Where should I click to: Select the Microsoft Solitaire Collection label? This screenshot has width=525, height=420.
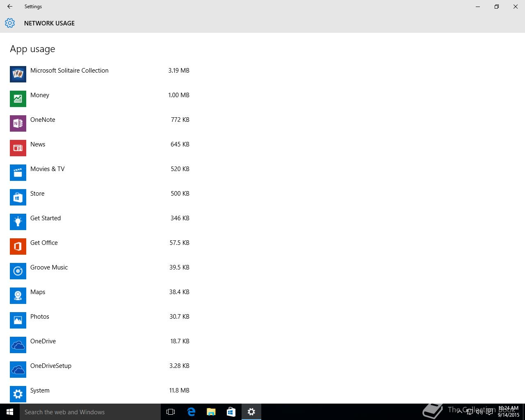(x=69, y=71)
